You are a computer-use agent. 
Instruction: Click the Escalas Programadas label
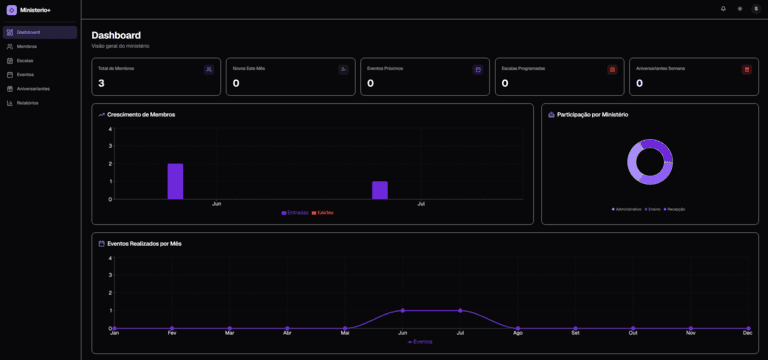coord(523,69)
